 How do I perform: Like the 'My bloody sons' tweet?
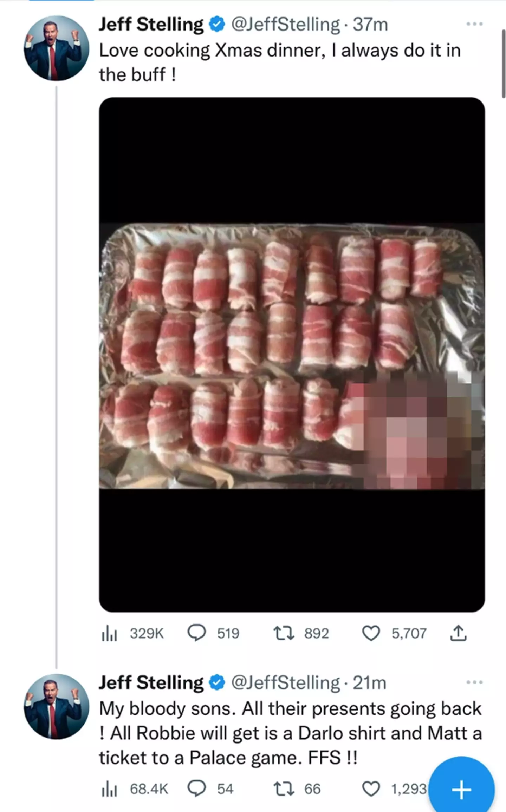371,789
